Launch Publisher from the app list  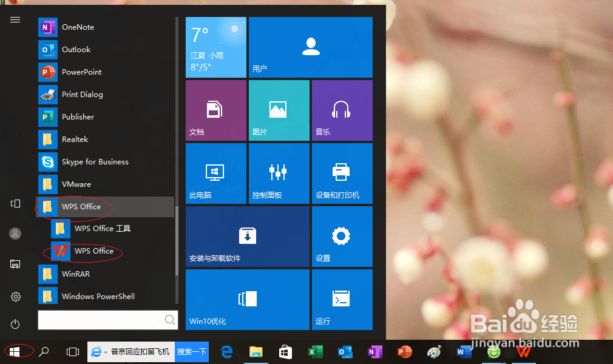[106, 117]
